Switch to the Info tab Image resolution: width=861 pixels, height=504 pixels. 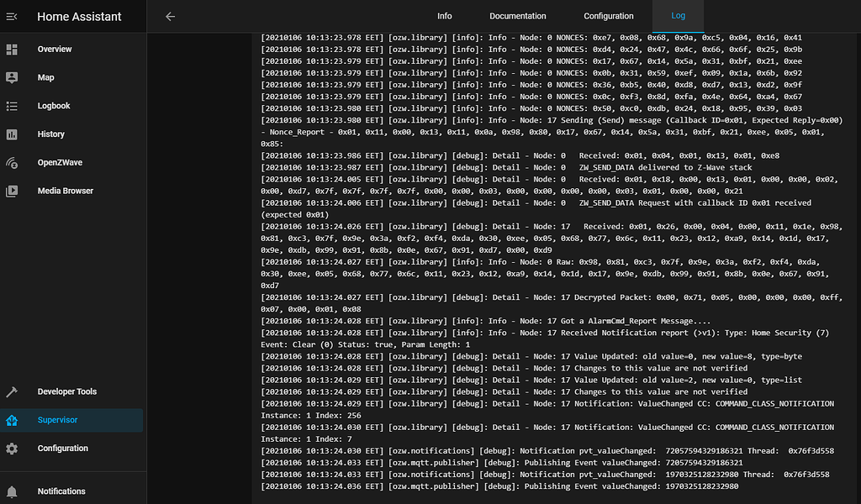(445, 16)
